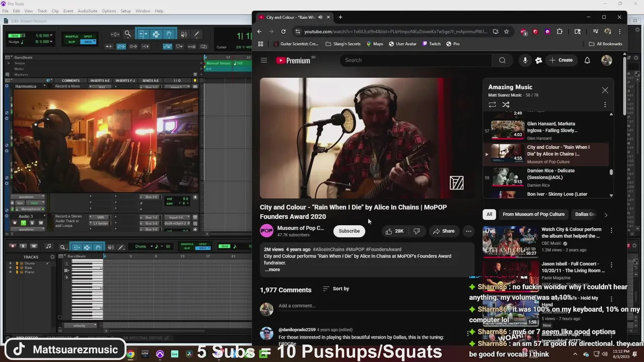The height and width of the screenshot is (362, 644).
Task: Loop the Amazing Music playlist
Action: click(x=492, y=105)
